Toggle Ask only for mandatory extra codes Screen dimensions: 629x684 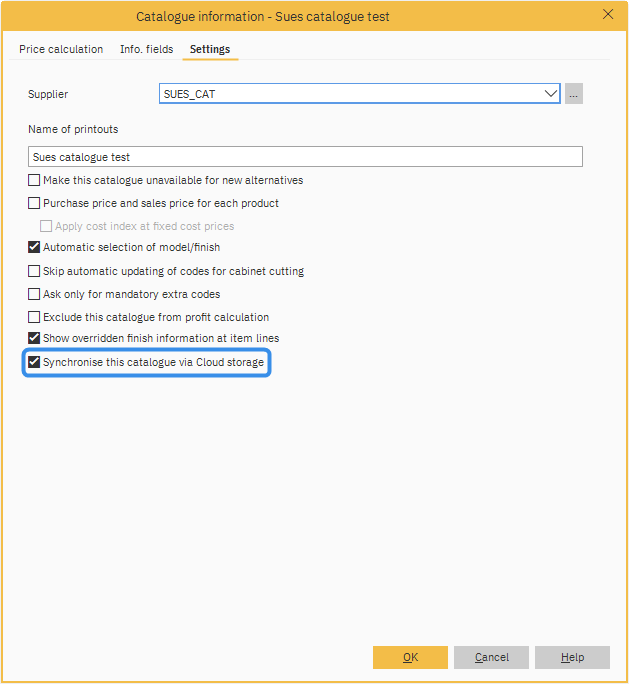35,294
